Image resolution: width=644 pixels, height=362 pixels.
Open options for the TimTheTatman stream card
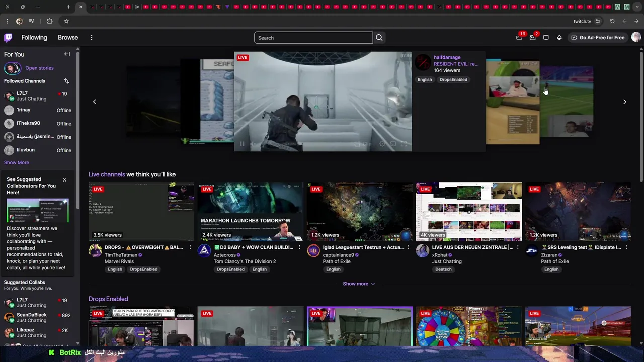pyautogui.click(x=190, y=247)
